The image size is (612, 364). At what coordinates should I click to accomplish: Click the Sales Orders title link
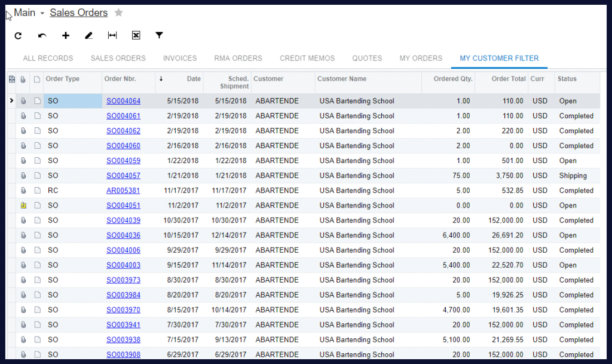tap(78, 13)
